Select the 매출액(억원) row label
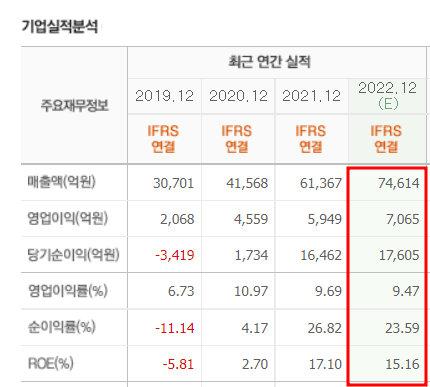This screenshot has width=430, height=387. coord(62,182)
